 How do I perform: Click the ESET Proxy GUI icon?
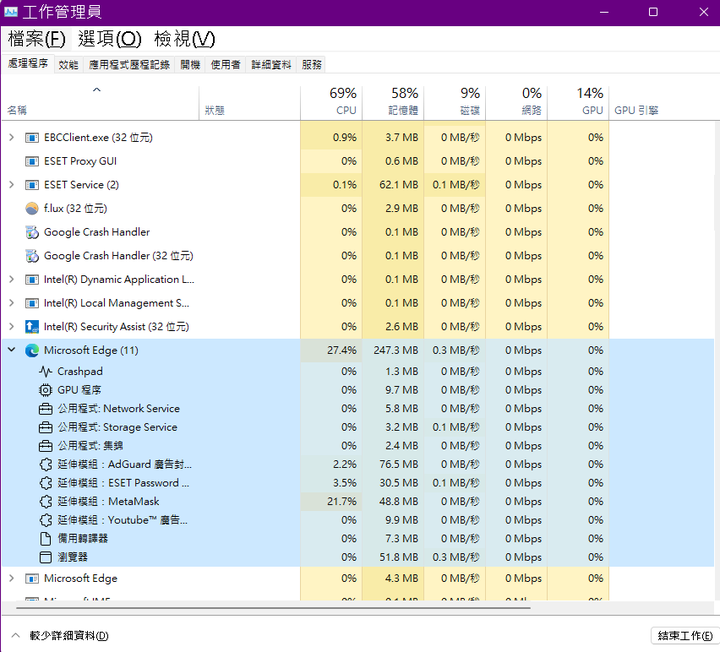pyautogui.click(x=32, y=162)
